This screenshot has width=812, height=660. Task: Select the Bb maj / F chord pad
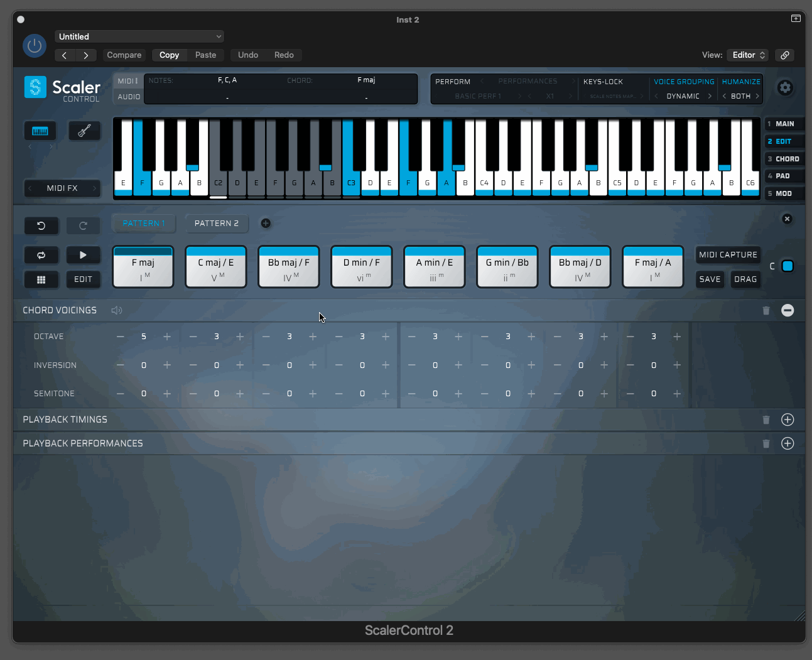pyautogui.click(x=289, y=267)
